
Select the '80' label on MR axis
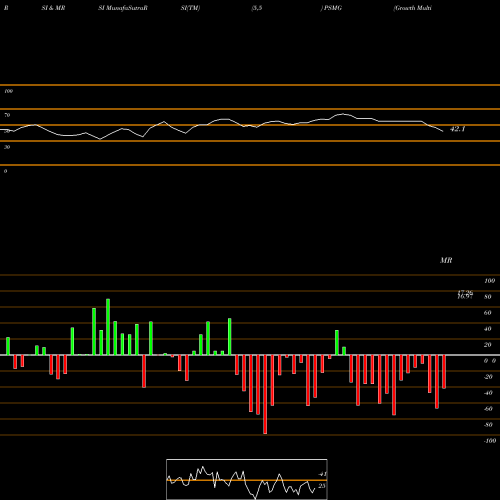pyautogui.click(x=488, y=297)
